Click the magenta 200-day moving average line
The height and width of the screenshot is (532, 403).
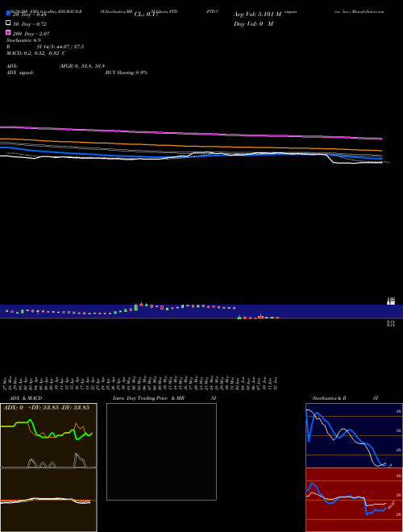[x=191, y=133]
